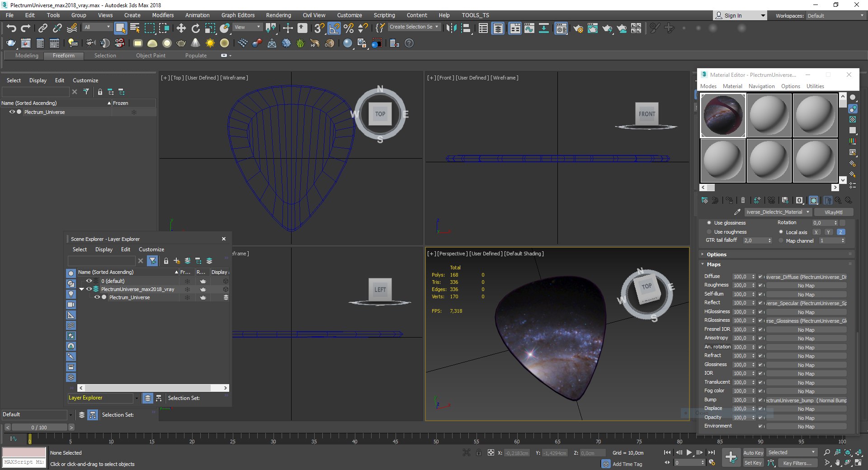Select the Select Object tool

tap(120, 28)
